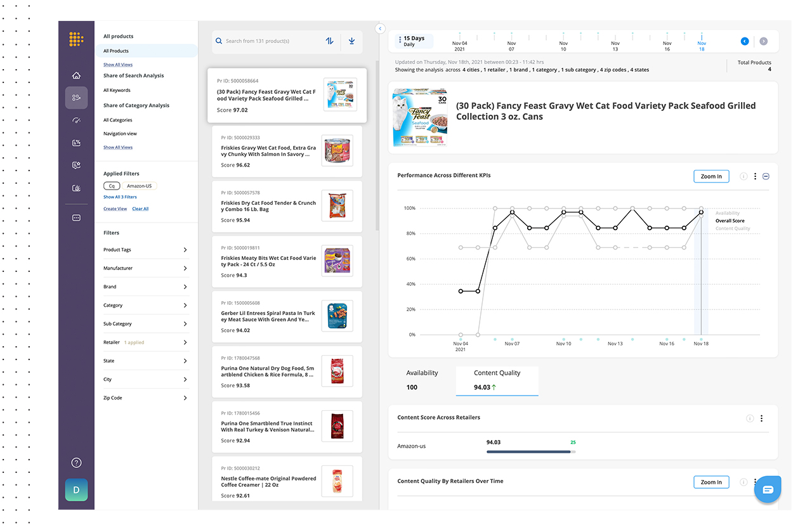The height and width of the screenshot is (530, 812).
Task: Open the 15 Days Daily drag handle
Action: [400, 41]
